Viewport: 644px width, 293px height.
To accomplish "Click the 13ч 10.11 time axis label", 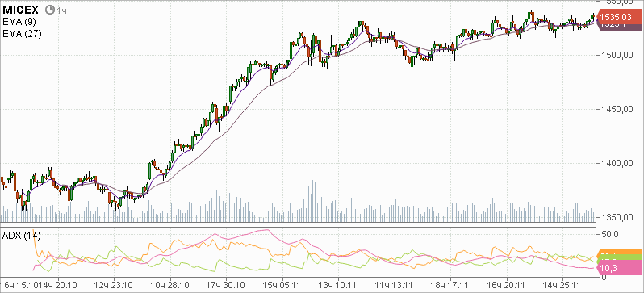I will click(337, 285).
